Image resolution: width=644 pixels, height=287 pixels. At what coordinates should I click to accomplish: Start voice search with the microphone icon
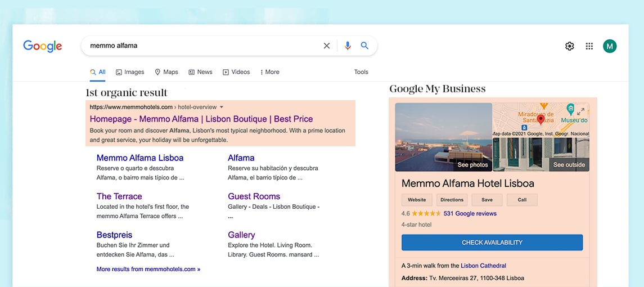point(348,46)
